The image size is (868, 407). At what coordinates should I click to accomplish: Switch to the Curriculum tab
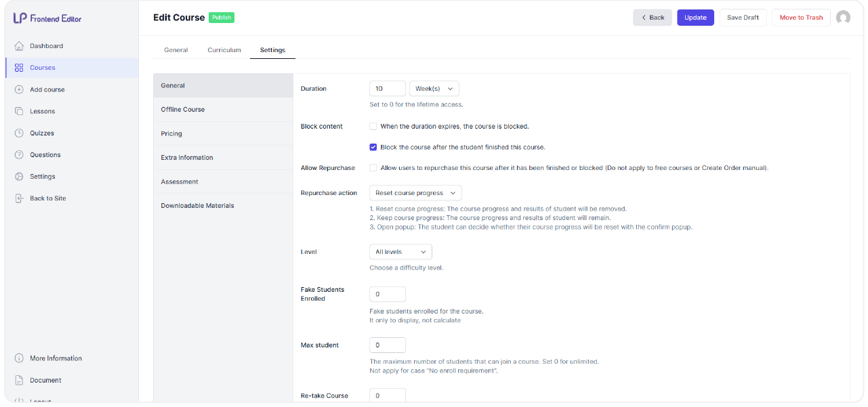224,49
